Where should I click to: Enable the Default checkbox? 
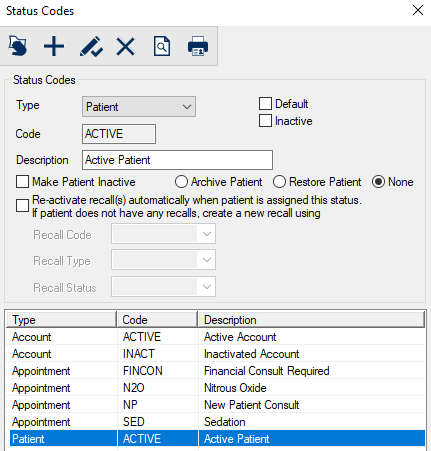pyautogui.click(x=265, y=103)
